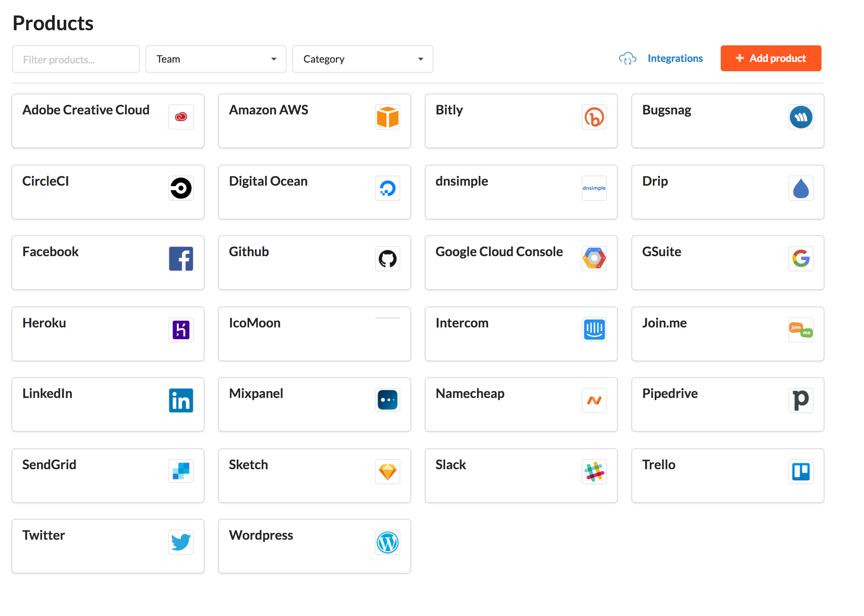Click the Sketch diamond icon
This screenshot has width=864, height=616.
(x=387, y=471)
